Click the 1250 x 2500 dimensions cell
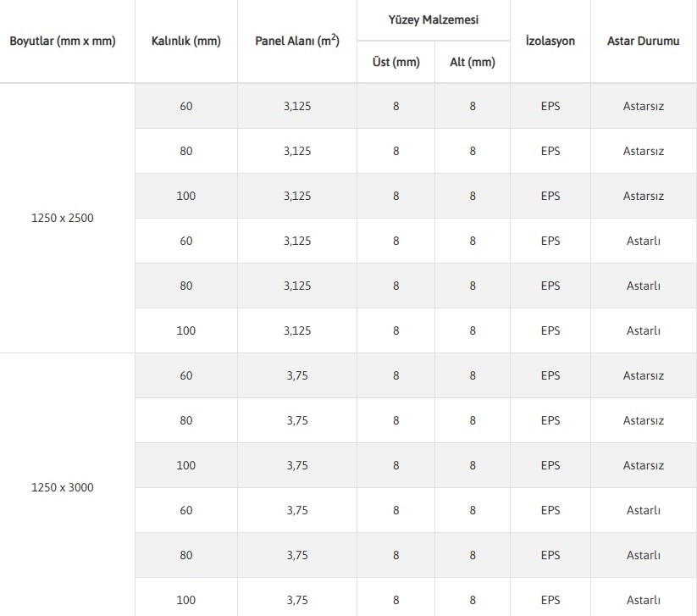The width and height of the screenshot is (697, 616). 62,218
